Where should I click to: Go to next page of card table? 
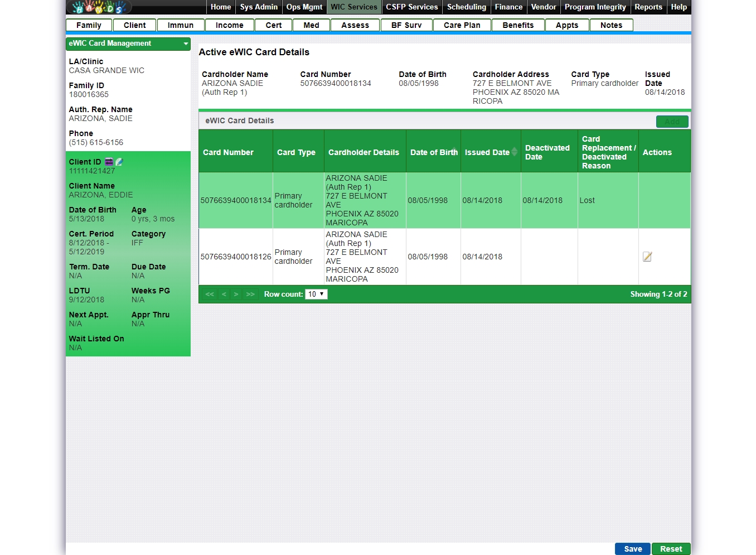point(236,295)
